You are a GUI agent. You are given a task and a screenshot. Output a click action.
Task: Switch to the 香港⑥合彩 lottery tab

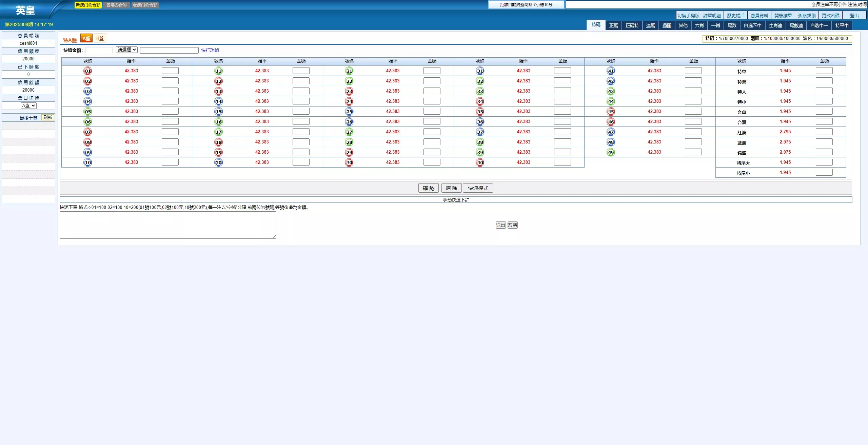coord(116,5)
